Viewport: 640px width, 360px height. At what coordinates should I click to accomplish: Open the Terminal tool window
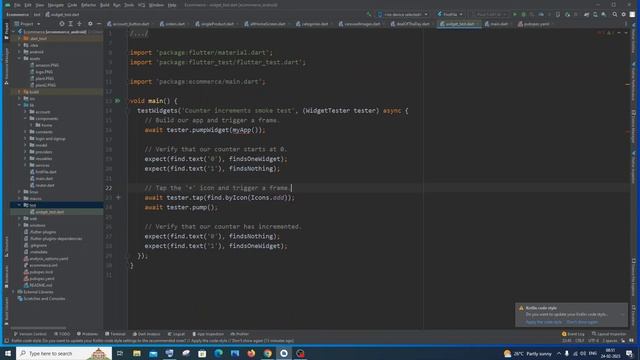click(x=115, y=334)
